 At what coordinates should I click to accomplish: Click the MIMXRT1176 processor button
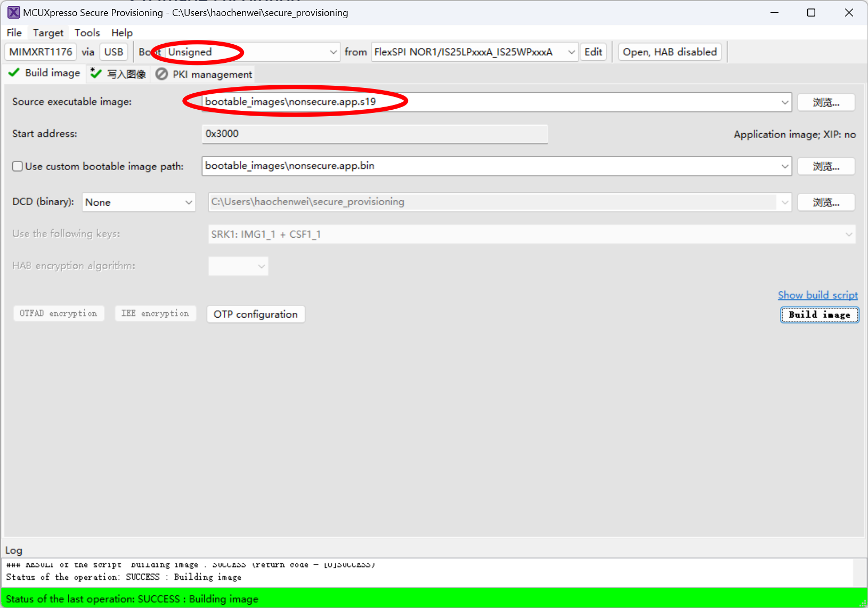coord(41,52)
